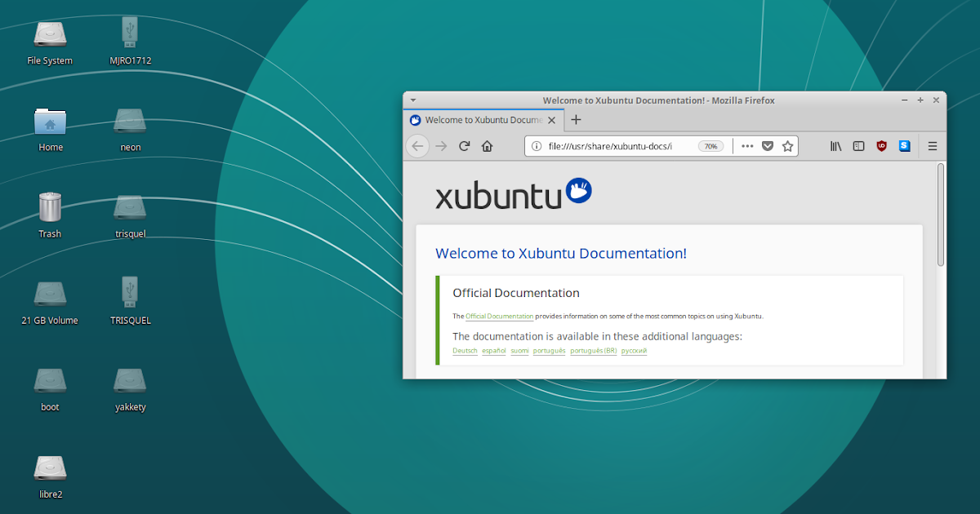The image size is (980, 514).
Task: Show site information icon in address bar
Action: 537,146
